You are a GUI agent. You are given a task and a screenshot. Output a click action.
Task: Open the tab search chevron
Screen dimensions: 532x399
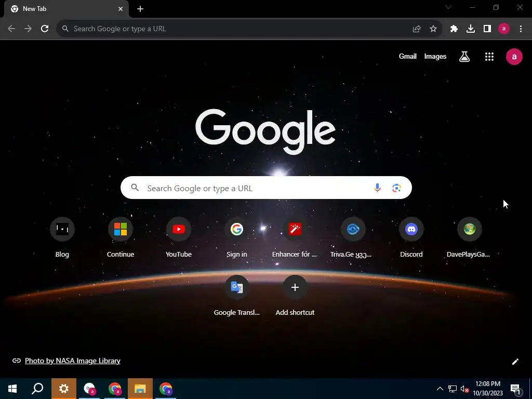point(448,7)
